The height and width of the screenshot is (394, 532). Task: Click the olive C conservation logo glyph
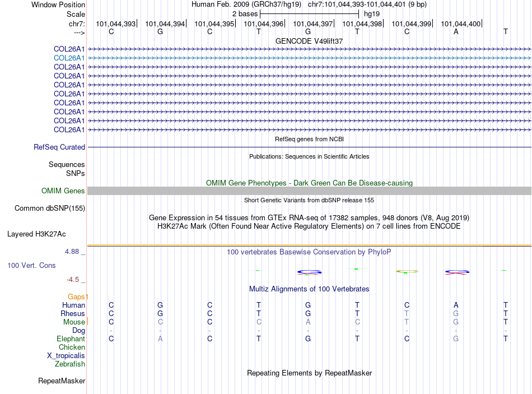coord(407,271)
